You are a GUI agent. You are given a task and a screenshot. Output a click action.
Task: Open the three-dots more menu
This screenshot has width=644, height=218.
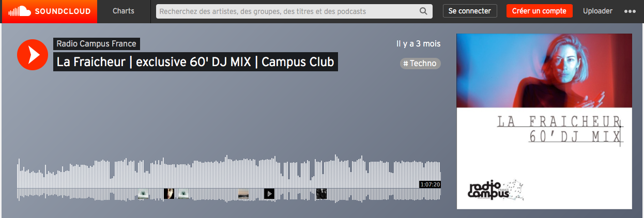630,11
